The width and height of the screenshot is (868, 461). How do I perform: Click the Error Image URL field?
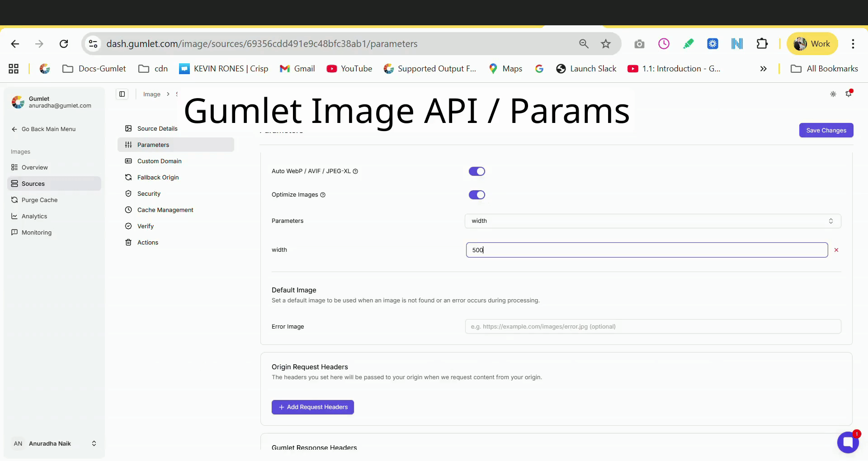(653, 326)
